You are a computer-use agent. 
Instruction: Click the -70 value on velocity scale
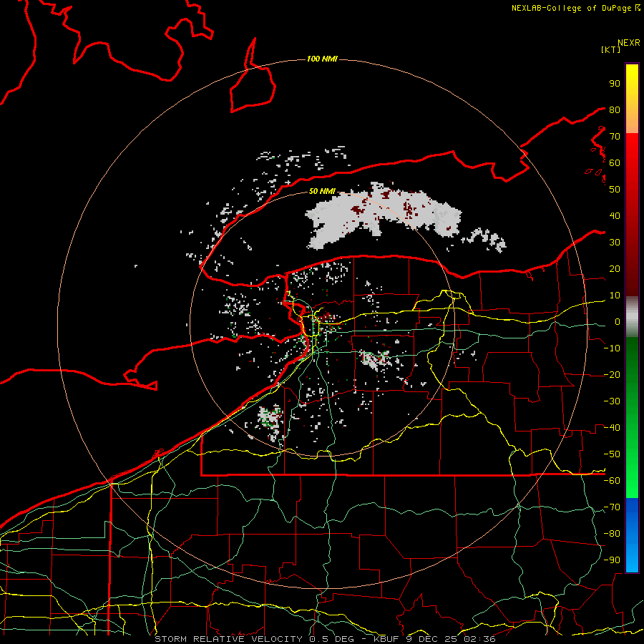pos(612,507)
